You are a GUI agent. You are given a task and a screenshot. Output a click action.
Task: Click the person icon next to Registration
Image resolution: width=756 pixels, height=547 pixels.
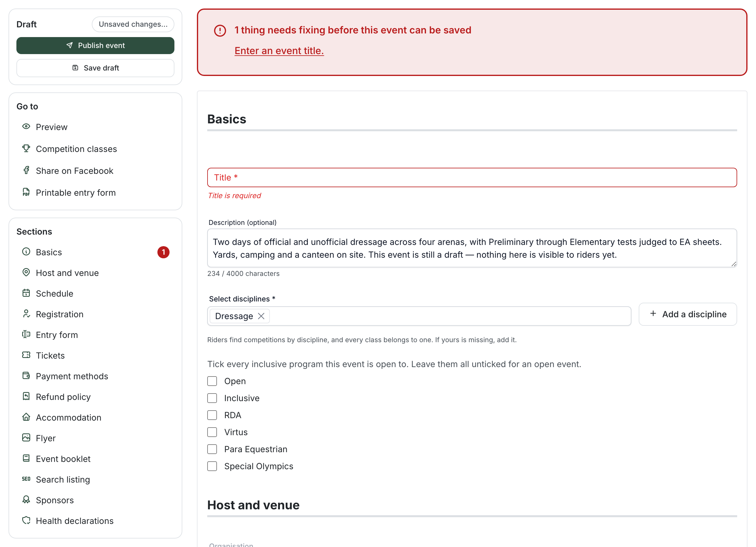(x=26, y=314)
